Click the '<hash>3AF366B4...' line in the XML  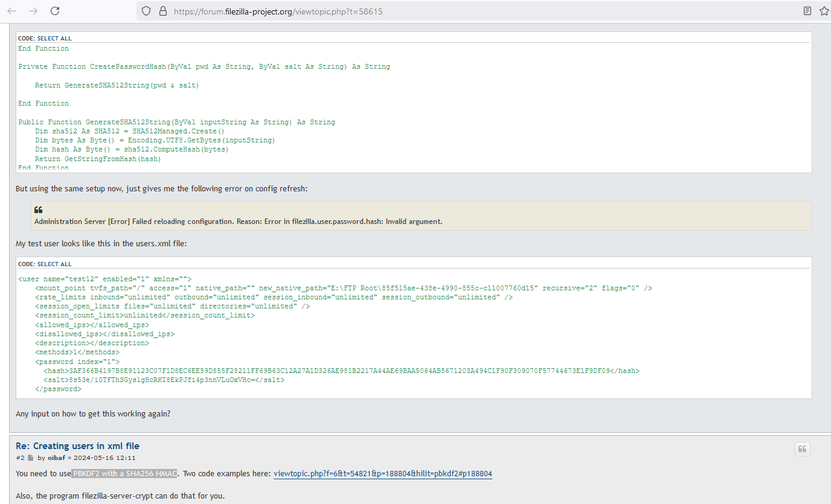tap(341, 371)
